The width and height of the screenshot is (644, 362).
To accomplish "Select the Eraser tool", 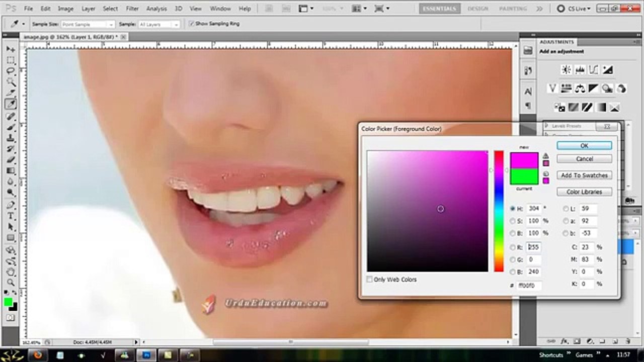I will (x=11, y=160).
